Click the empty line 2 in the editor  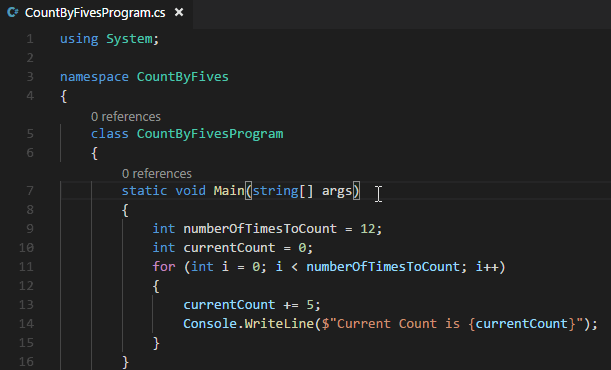[312, 58]
